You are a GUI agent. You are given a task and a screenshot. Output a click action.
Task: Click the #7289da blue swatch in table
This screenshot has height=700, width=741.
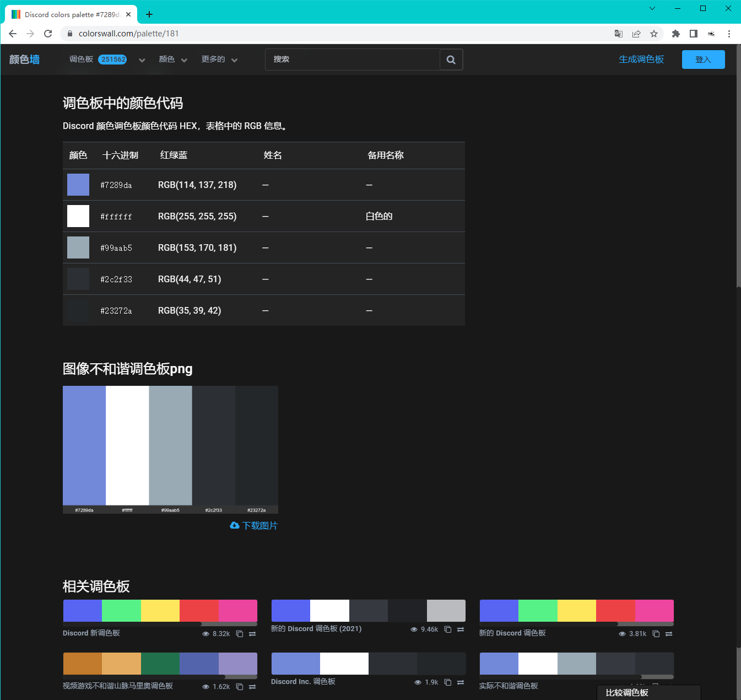tap(78, 185)
